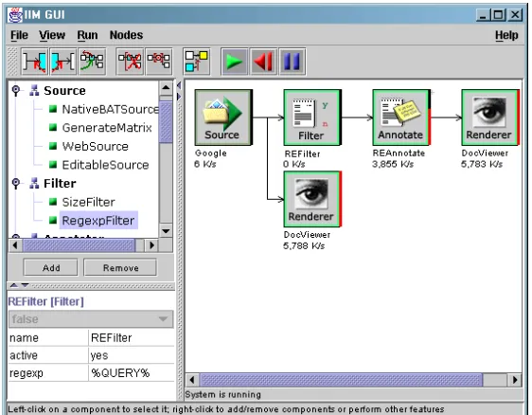Select the REAnnotate Annotate node
The image size is (532, 415).
click(401, 117)
